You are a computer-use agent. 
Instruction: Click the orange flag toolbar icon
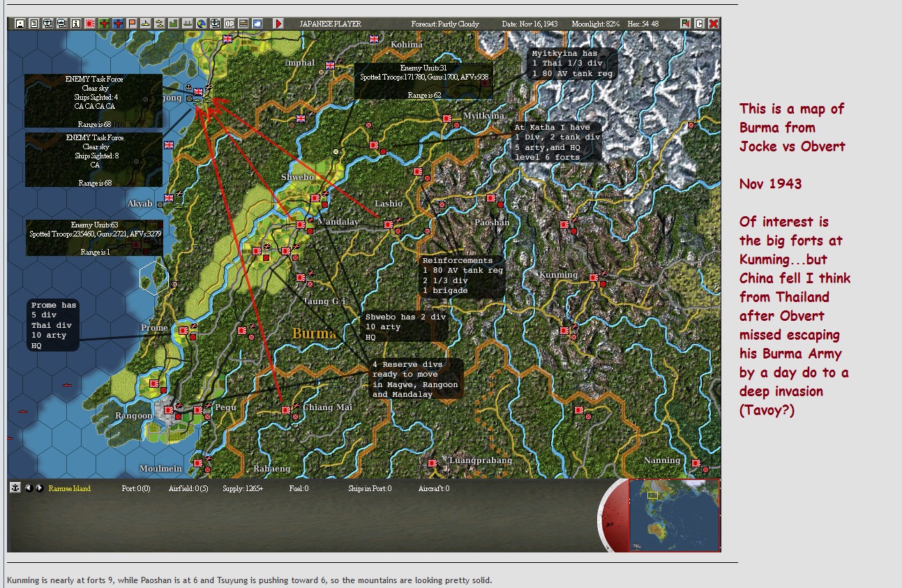click(x=131, y=24)
